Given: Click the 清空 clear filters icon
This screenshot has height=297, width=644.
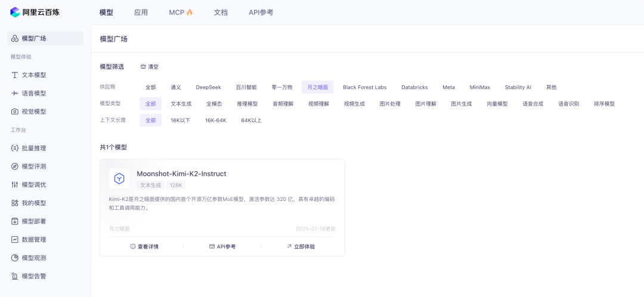Looking at the screenshot, I should coord(143,67).
